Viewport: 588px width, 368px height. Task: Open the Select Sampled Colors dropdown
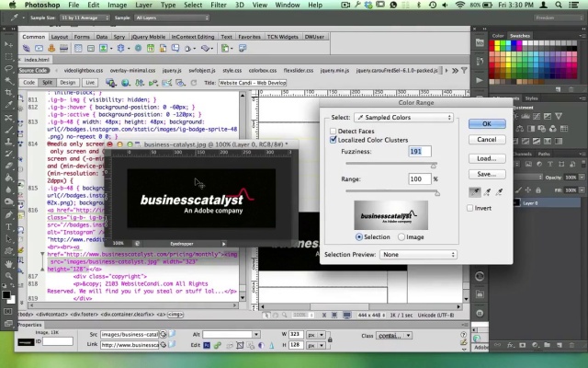tap(403, 118)
